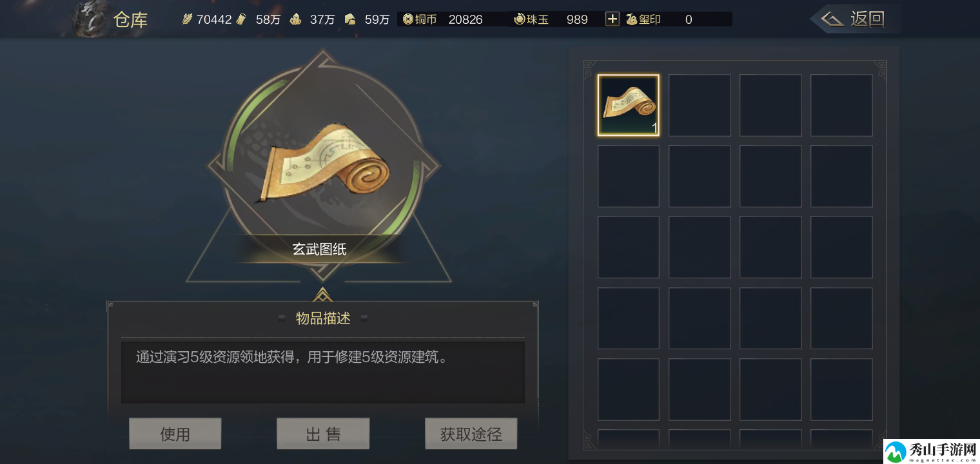The height and width of the screenshot is (464, 980).
Task: Click the grain resource icon showing 70442
Action: click(x=188, y=19)
